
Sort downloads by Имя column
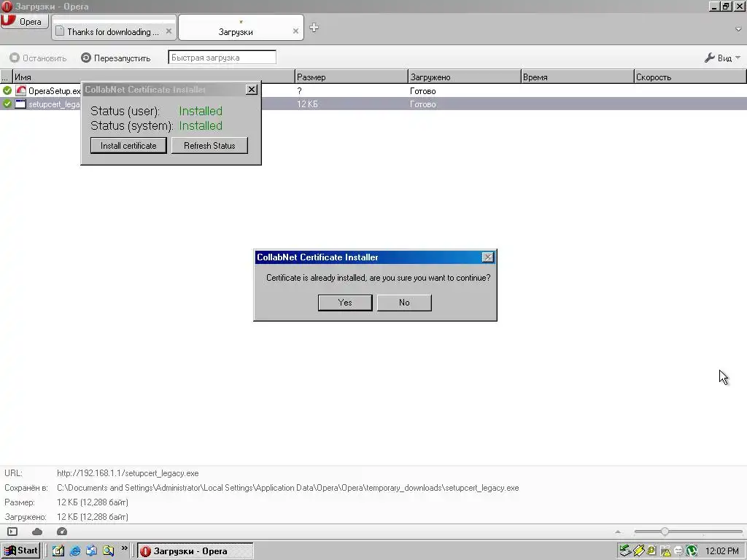click(x=154, y=77)
